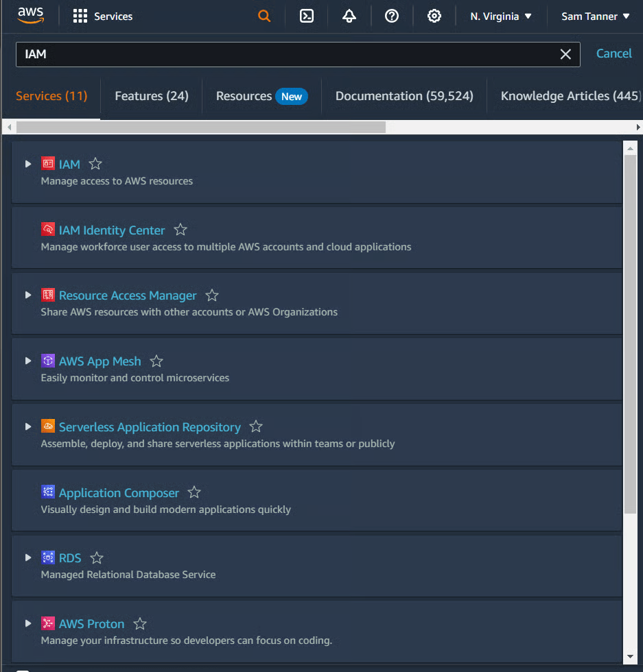Open Sam Tanner account dropdown
This screenshot has height=672, width=643.
[x=595, y=16]
